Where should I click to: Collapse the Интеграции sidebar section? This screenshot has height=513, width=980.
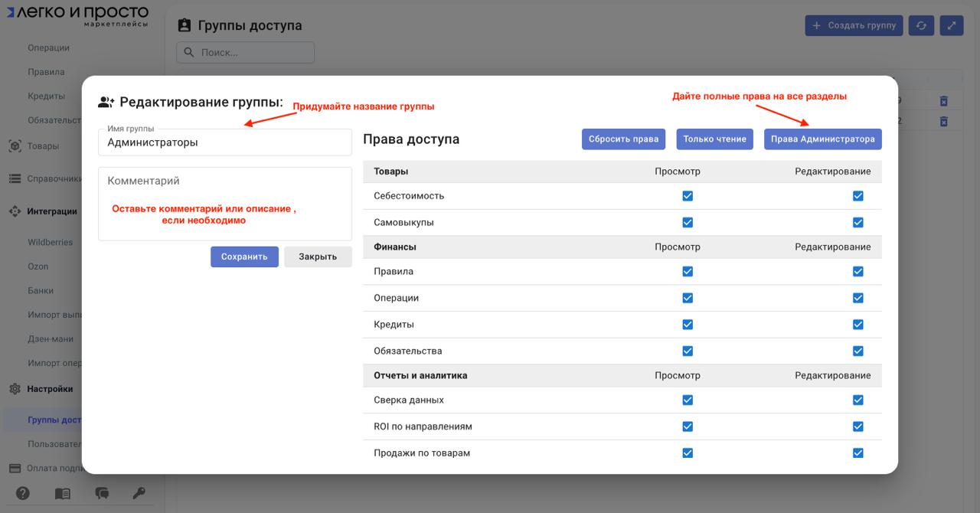(51, 211)
